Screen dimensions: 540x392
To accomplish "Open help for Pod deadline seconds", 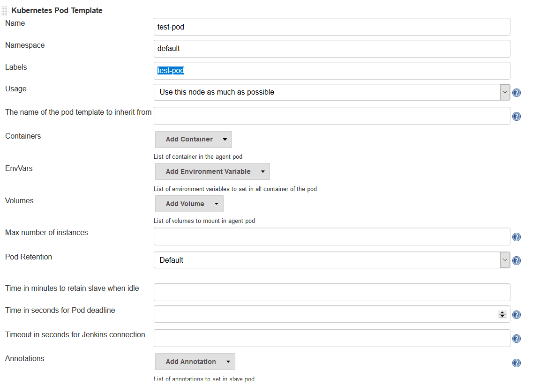I will [x=516, y=315].
